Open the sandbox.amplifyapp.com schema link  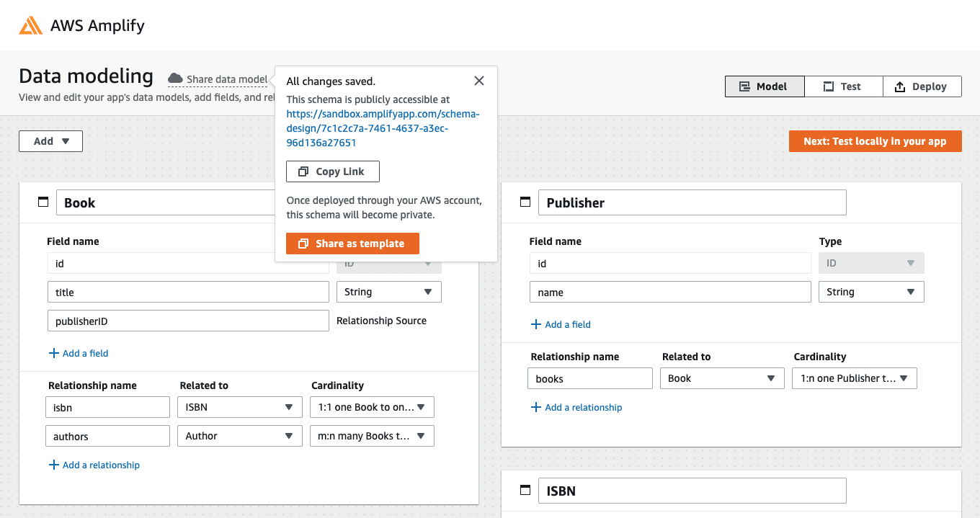tap(383, 128)
